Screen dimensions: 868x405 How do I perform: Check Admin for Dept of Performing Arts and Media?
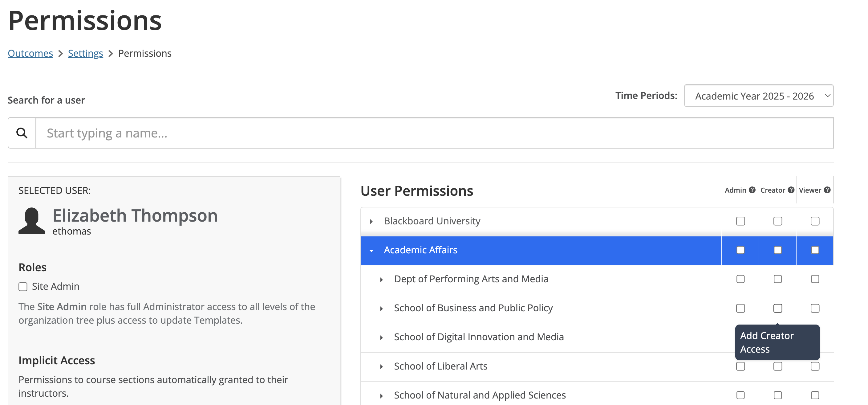coord(740,279)
